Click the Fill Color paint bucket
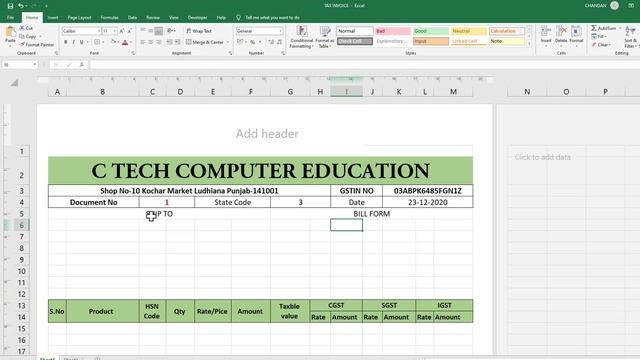The height and width of the screenshot is (360, 640). tap(113, 42)
